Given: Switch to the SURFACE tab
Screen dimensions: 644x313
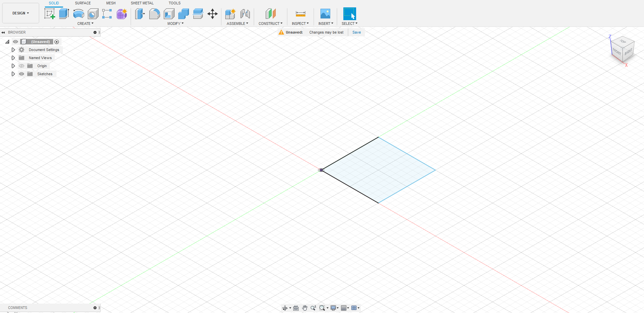Looking at the screenshot, I should click(x=83, y=3).
